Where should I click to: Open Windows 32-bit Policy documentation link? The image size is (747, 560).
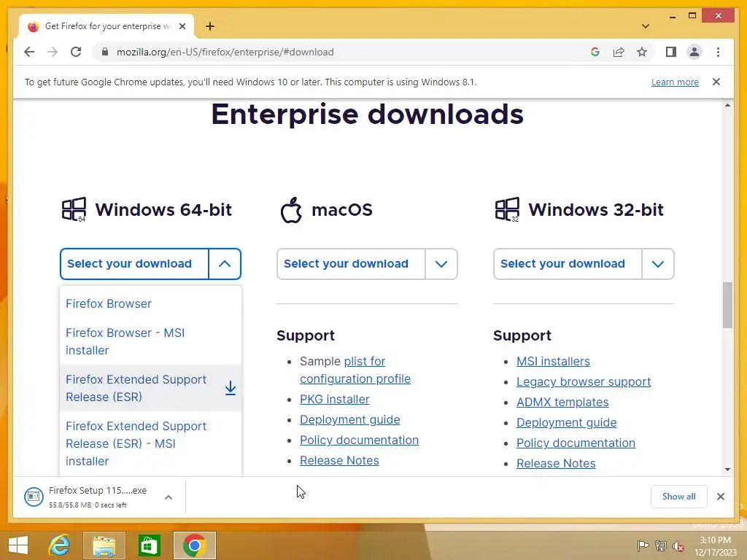(576, 443)
